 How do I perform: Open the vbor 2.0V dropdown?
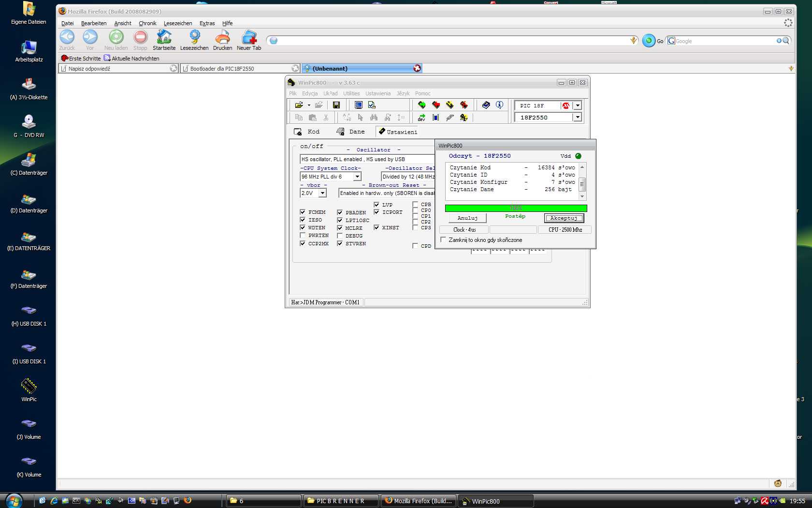pyautogui.click(x=322, y=193)
